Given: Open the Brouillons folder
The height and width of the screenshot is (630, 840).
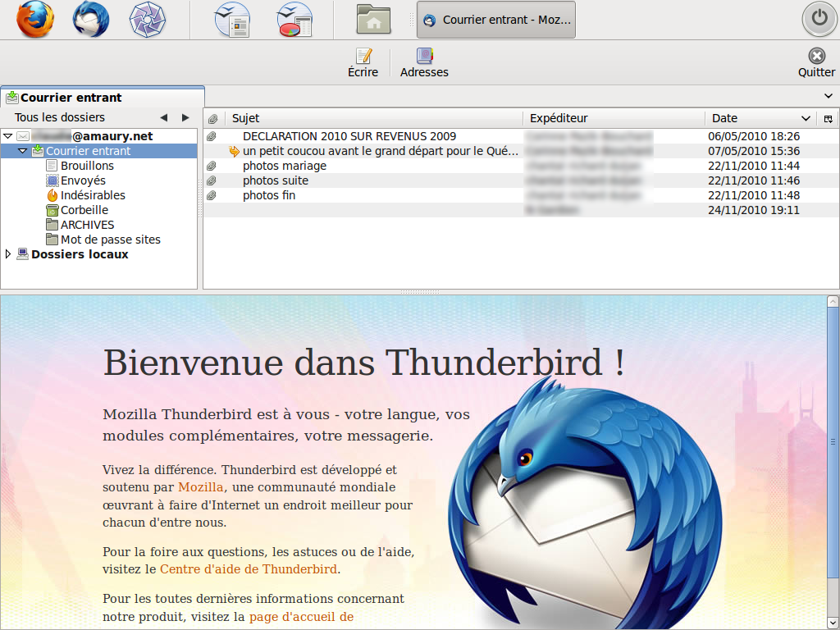Looking at the screenshot, I should click(x=87, y=166).
